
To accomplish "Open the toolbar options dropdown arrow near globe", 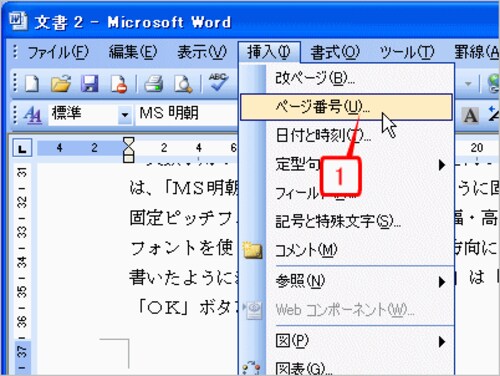I will pos(468,83).
